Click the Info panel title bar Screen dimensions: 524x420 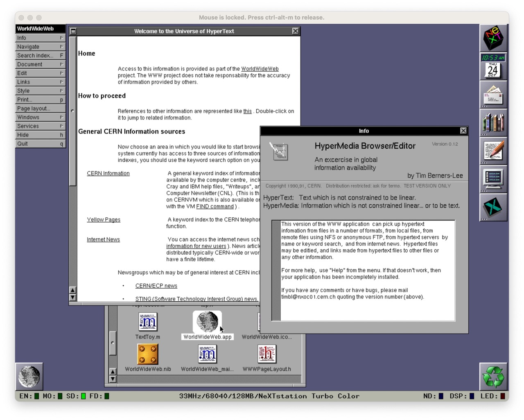(364, 131)
